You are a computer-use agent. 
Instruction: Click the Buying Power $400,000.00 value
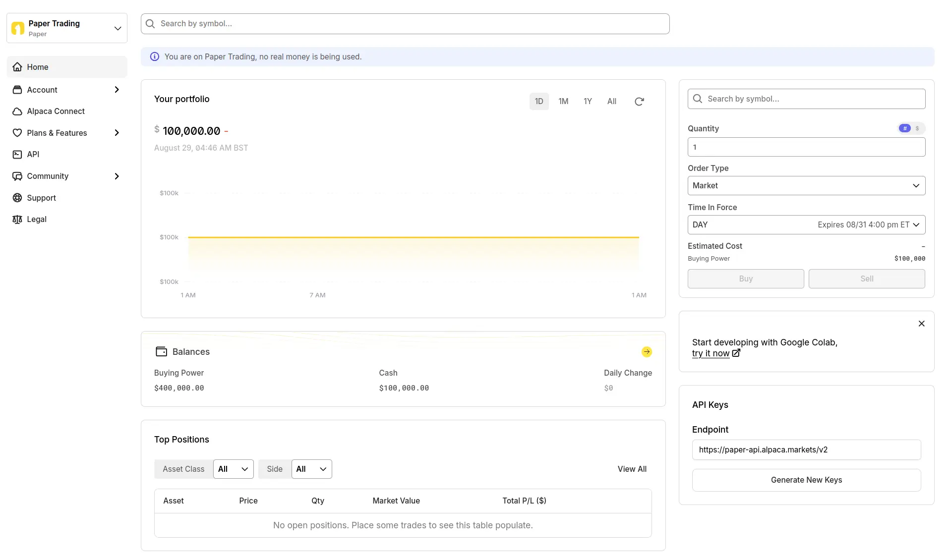point(179,388)
